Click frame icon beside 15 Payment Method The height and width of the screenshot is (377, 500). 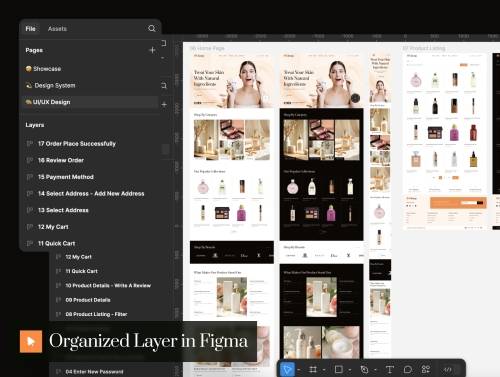[30, 177]
